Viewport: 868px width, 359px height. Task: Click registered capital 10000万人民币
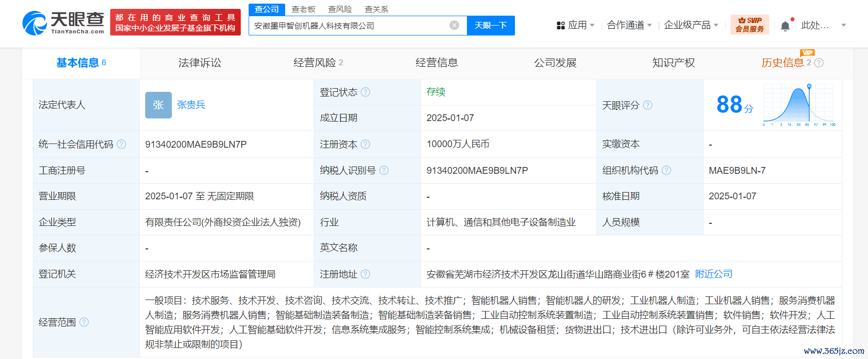(458, 144)
